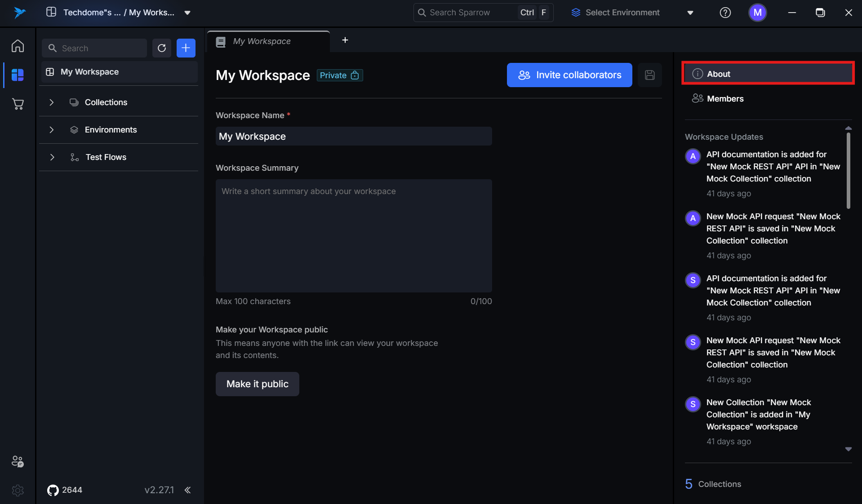Switch to the My Workspace tab

[268, 41]
